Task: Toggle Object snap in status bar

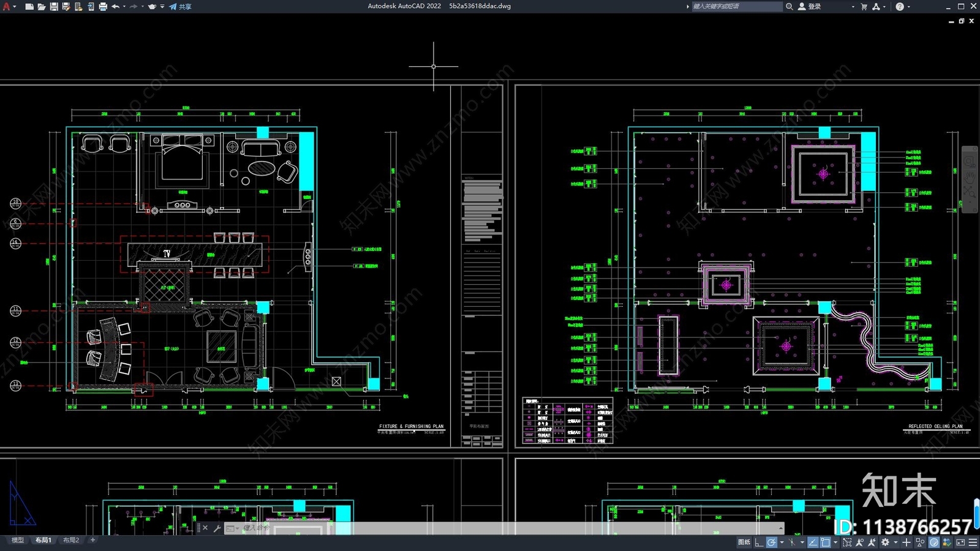Action: [826, 542]
